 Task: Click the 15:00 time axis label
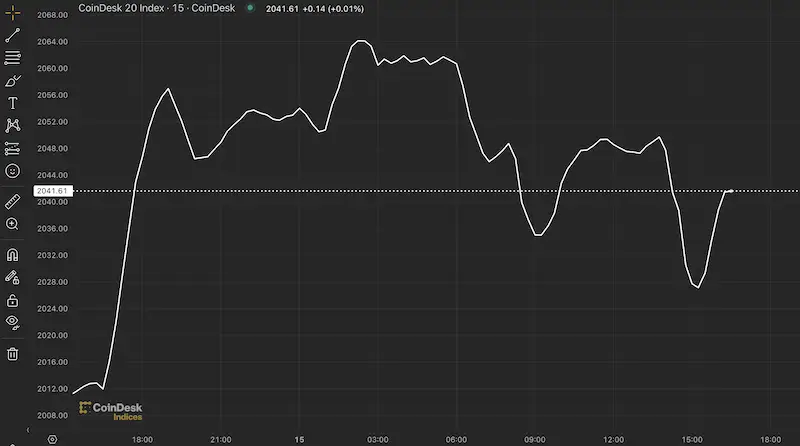coord(692,439)
